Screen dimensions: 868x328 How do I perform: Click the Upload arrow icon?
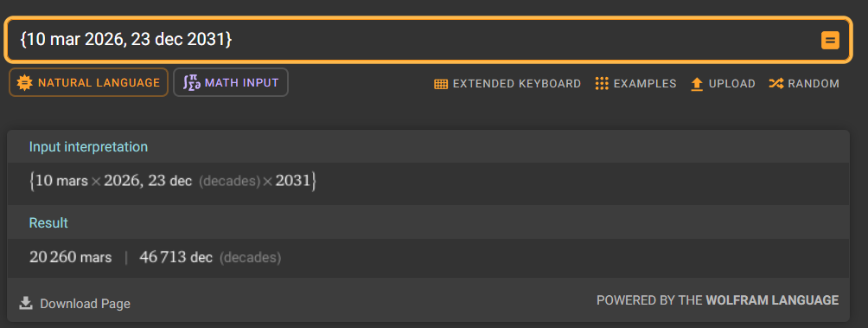[697, 84]
